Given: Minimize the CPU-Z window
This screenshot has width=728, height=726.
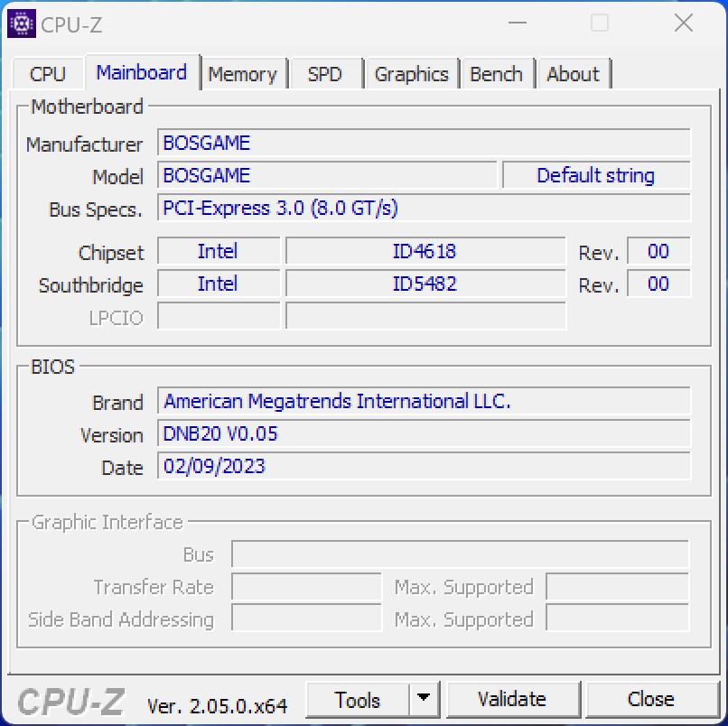Looking at the screenshot, I should (518, 23).
